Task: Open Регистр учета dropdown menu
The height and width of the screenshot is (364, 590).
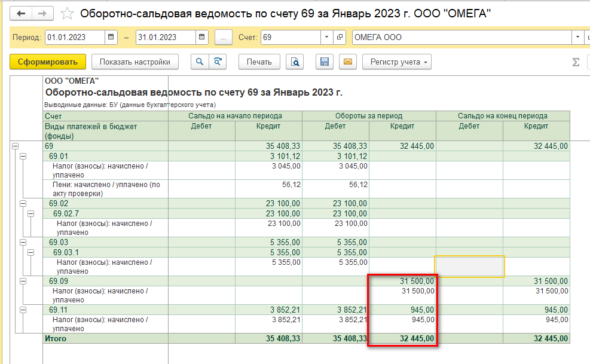Action: pyautogui.click(x=396, y=62)
